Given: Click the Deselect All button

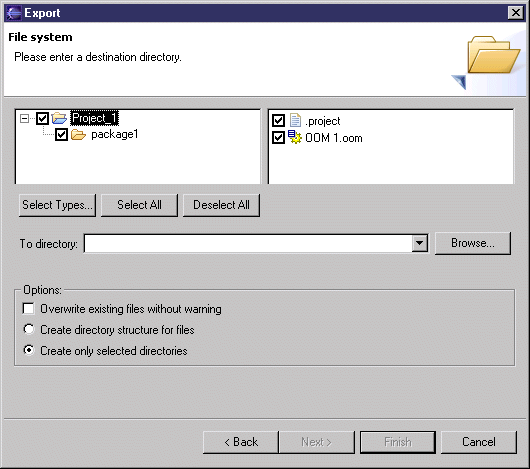Looking at the screenshot, I should click(x=221, y=205).
